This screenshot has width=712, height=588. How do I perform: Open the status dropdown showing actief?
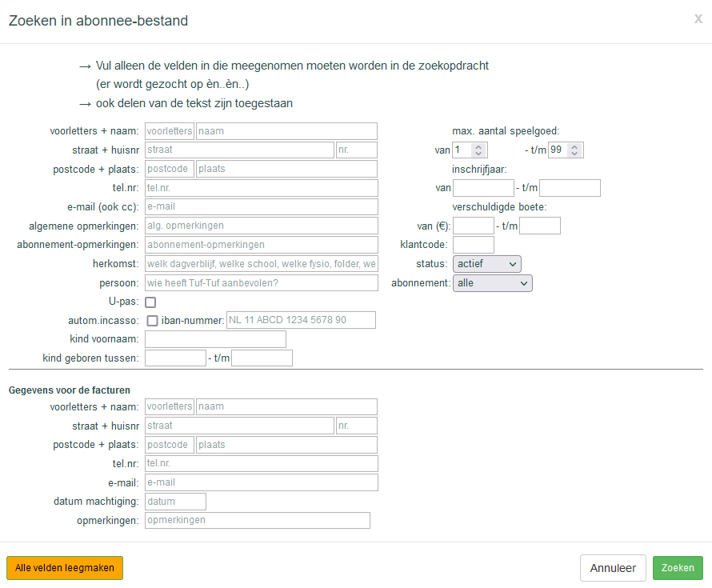pos(486,264)
